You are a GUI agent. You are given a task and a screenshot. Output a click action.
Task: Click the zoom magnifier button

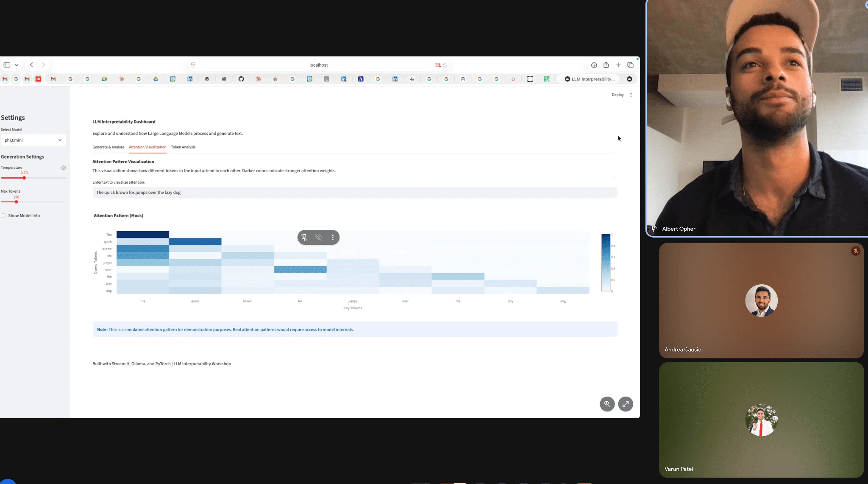pos(607,404)
